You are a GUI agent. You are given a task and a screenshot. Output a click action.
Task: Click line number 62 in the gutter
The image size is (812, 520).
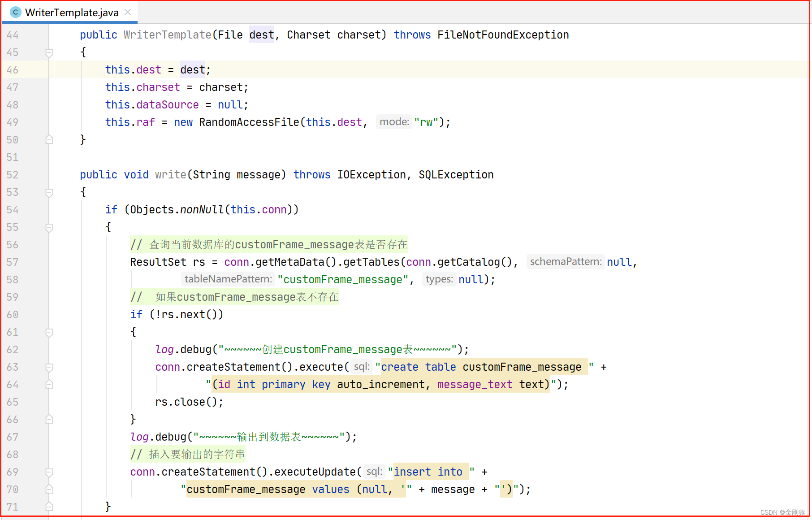13,350
